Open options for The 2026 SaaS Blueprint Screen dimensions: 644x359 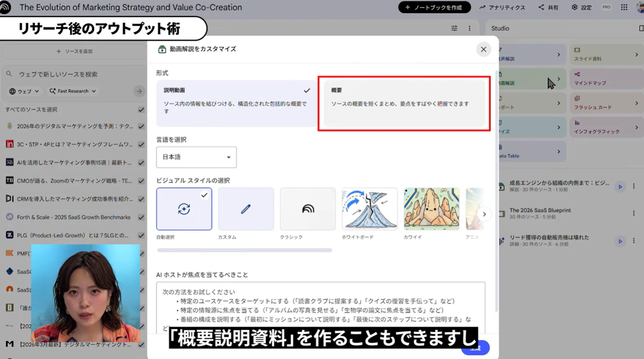pos(633,213)
